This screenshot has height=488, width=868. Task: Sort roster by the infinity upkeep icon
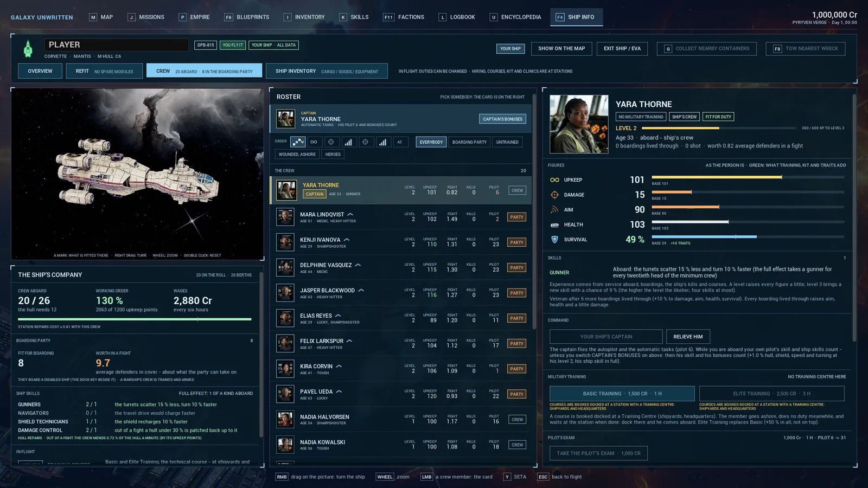[314, 142]
